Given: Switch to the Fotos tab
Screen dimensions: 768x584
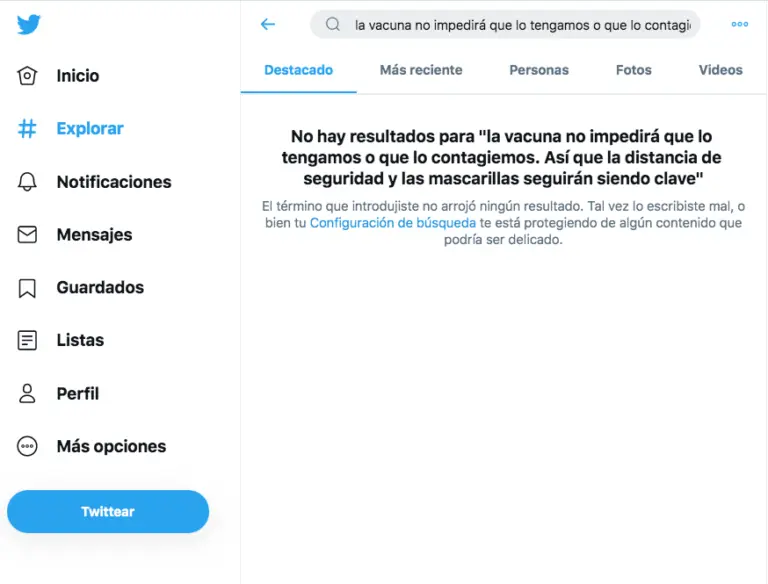Looking at the screenshot, I should click(633, 70).
